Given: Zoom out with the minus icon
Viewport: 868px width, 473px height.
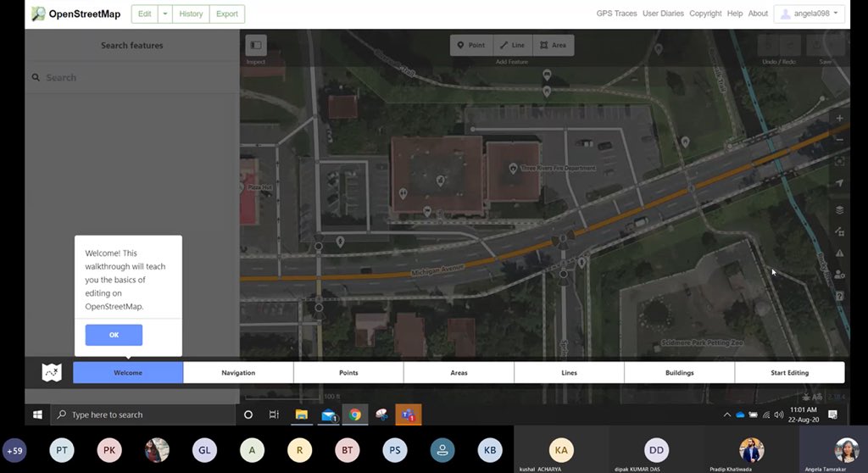Looking at the screenshot, I should pyautogui.click(x=840, y=140).
